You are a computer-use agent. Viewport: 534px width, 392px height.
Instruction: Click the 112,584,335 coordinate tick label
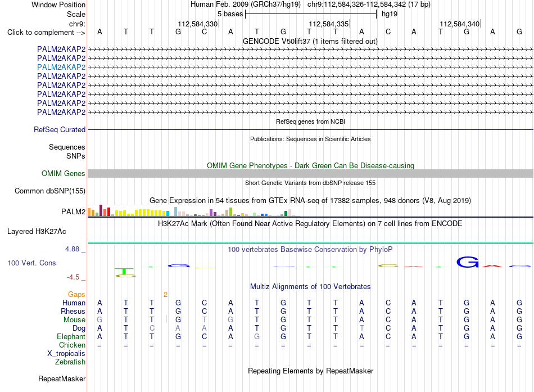pos(329,24)
